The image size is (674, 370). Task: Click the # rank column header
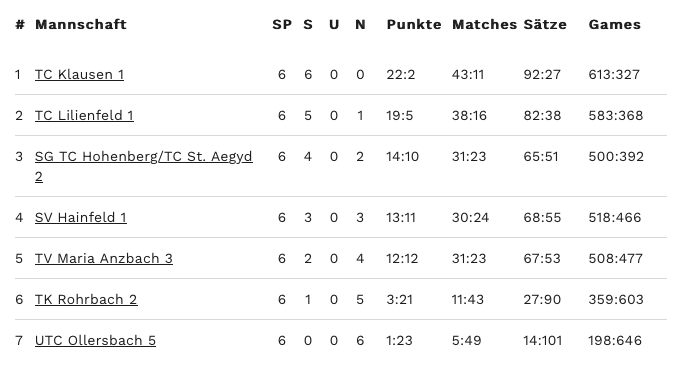[20, 24]
